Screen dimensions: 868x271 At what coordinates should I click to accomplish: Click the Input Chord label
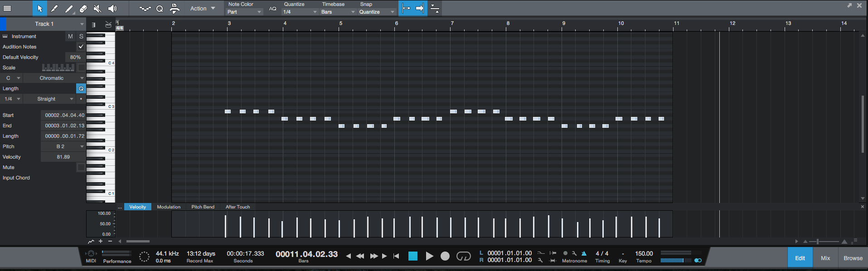pos(16,178)
